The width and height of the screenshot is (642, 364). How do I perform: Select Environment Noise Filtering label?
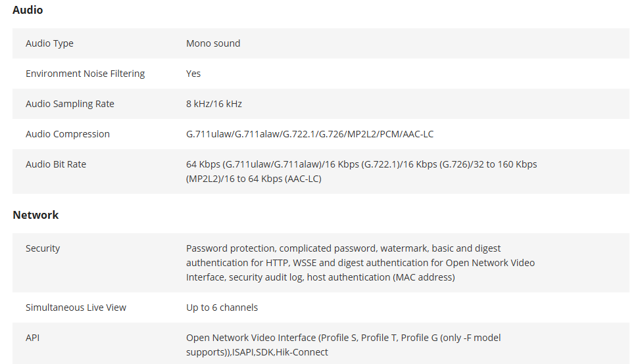(85, 74)
